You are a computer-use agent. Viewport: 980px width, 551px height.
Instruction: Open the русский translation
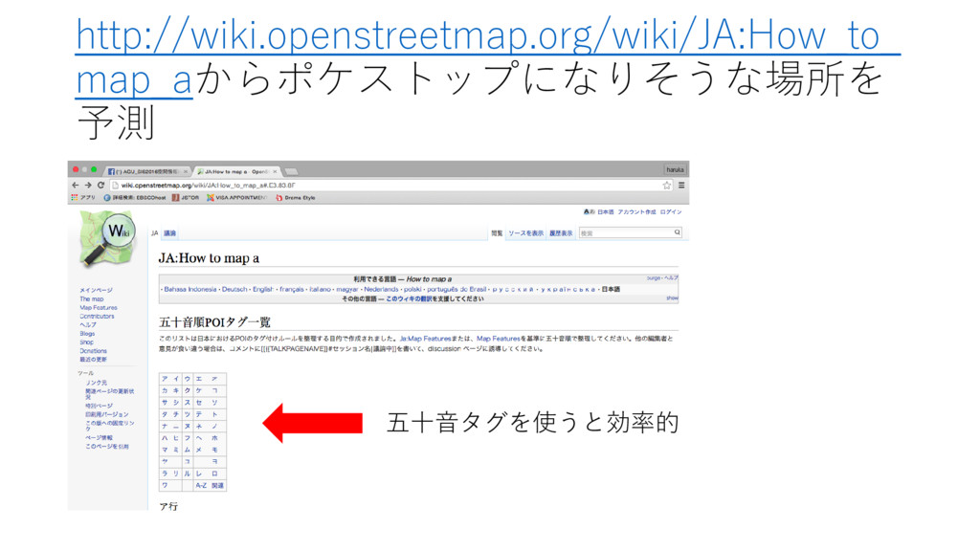click(513, 289)
